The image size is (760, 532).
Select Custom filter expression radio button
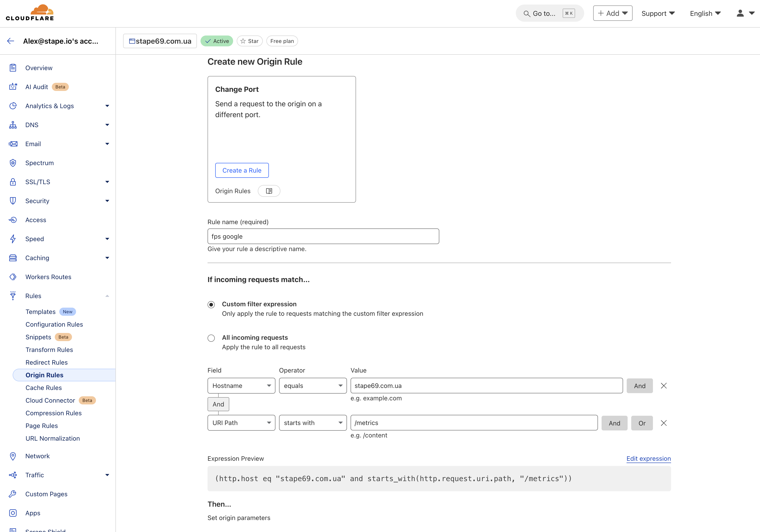(x=211, y=304)
